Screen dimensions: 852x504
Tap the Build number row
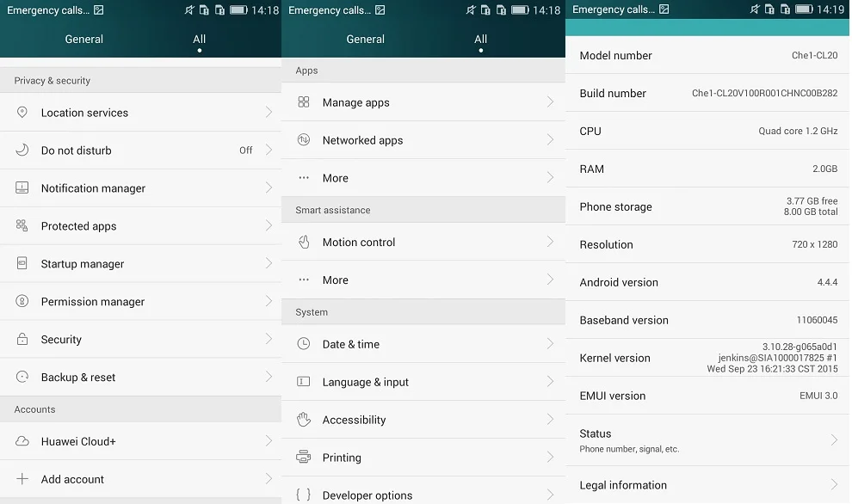[x=708, y=94]
